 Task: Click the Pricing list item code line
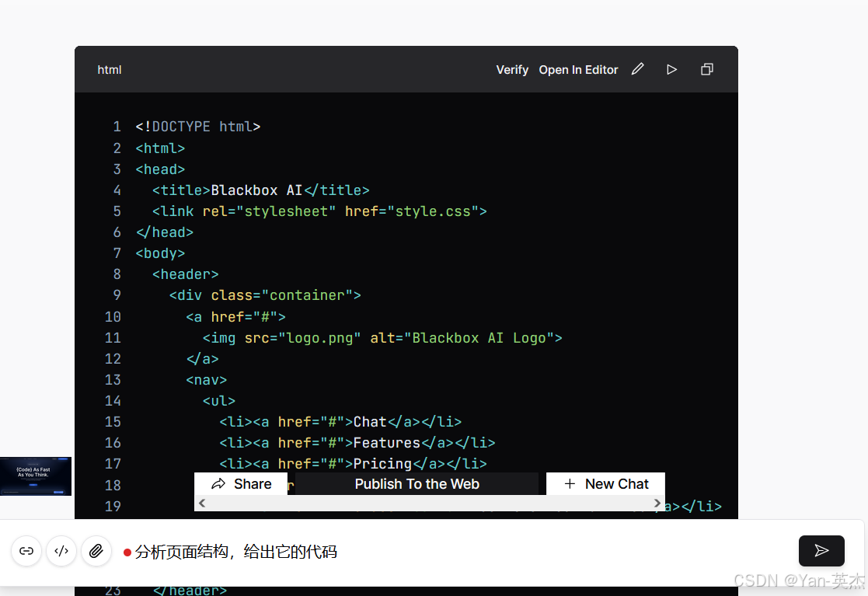tap(353, 464)
